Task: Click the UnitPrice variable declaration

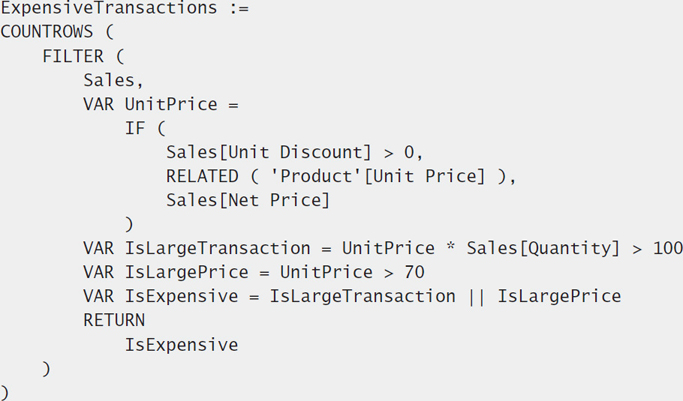Action: [x=171, y=104]
